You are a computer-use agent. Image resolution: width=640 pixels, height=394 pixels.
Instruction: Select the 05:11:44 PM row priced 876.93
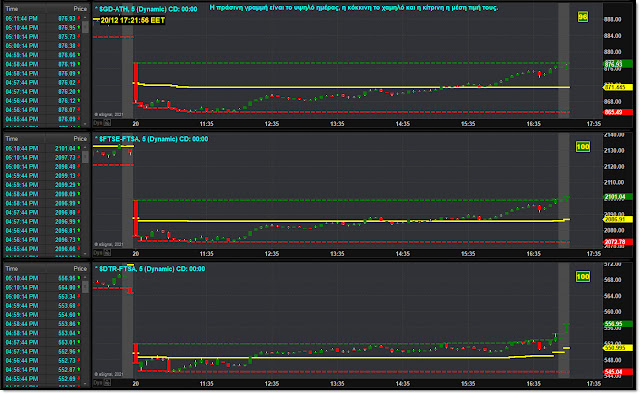click(42, 18)
